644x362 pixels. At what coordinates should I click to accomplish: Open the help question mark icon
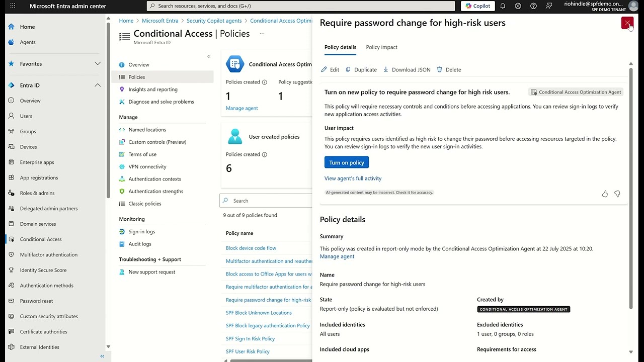(x=533, y=6)
